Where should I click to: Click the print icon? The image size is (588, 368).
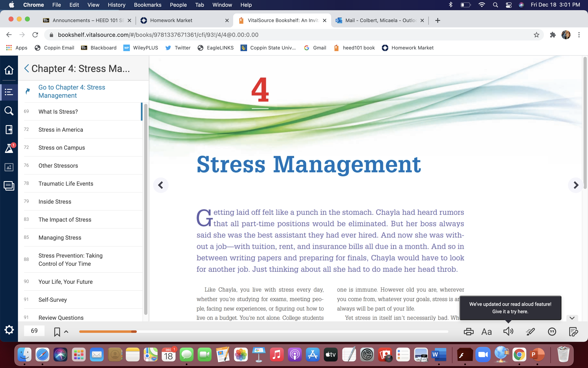click(x=468, y=331)
